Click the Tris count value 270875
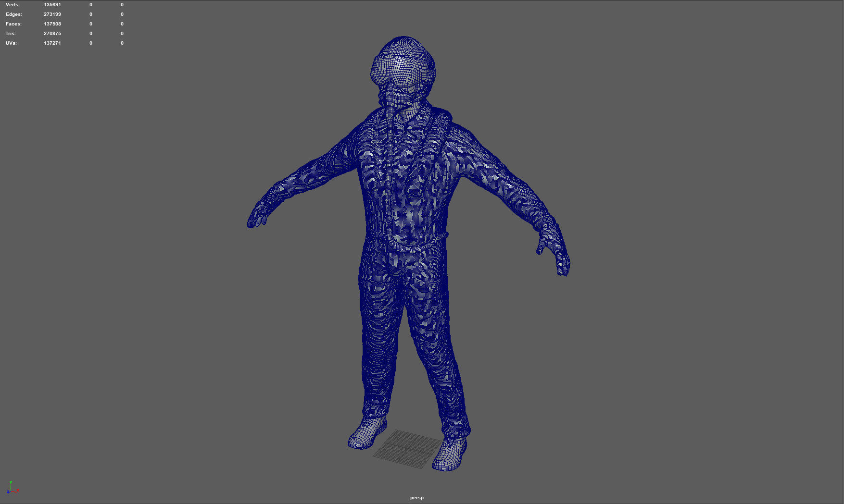Screen dimensions: 844x504 pos(52,34)
